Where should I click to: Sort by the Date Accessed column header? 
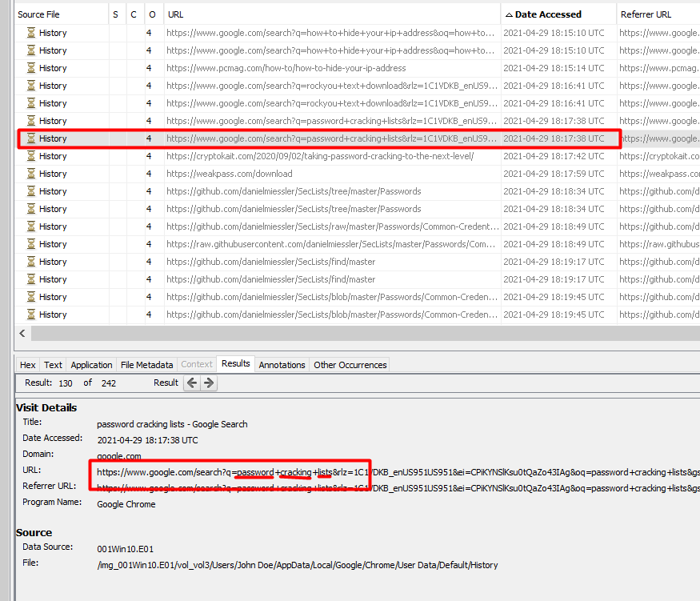(547, 14)
